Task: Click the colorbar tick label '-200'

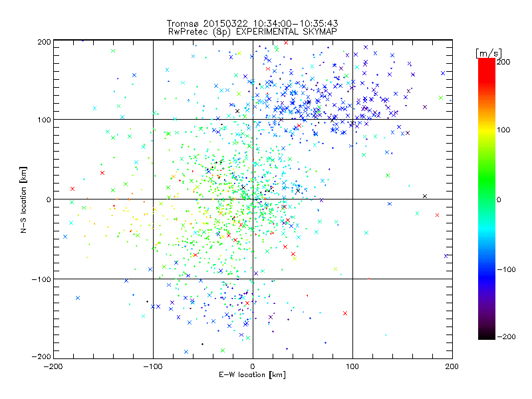Action: [x=506, y=337]
